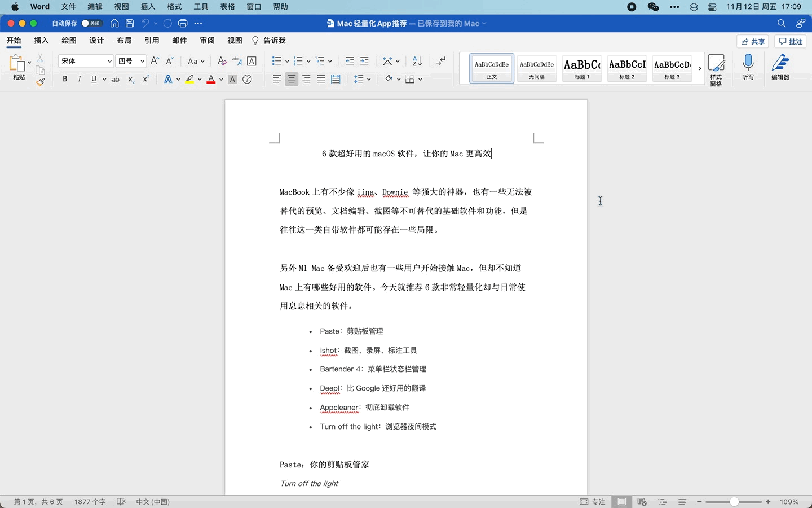The image size is (812, 508).
Task: Switch to the 设计 ribbon tab
Action: (x=96, y=41)
